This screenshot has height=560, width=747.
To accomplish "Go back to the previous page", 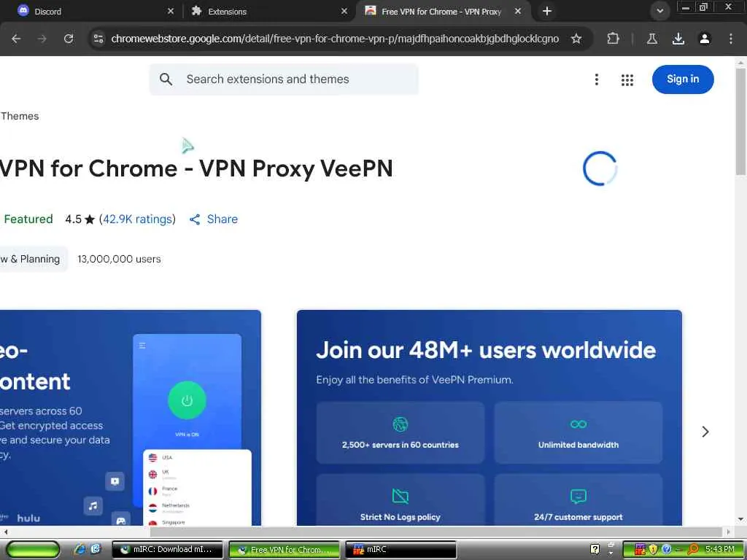I will [16, 39].
